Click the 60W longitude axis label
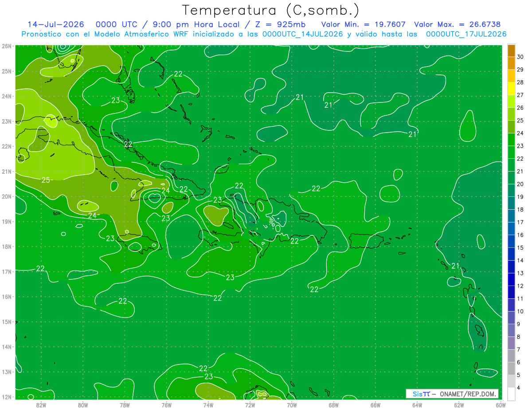532x411 pixels. (x=501, y=405)
